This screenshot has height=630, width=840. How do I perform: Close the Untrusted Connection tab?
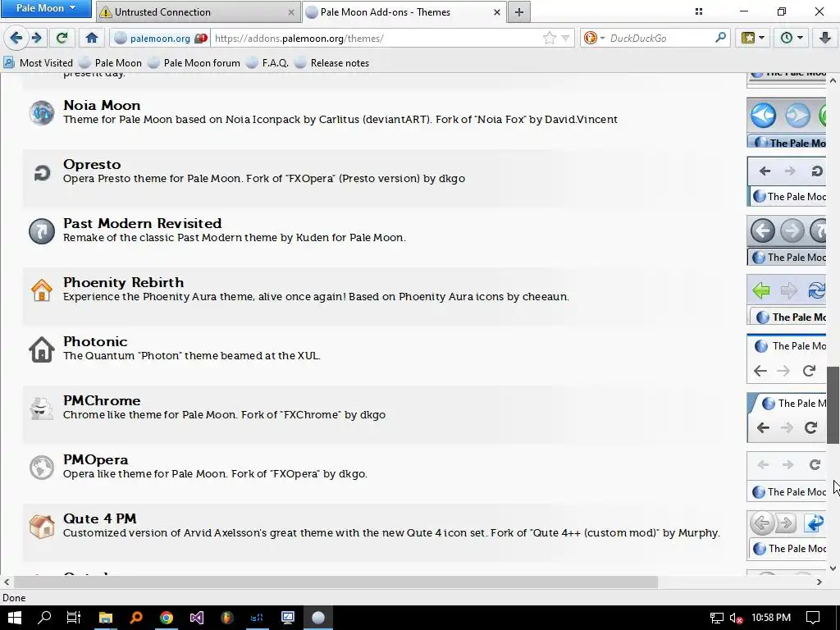[291, 11]
